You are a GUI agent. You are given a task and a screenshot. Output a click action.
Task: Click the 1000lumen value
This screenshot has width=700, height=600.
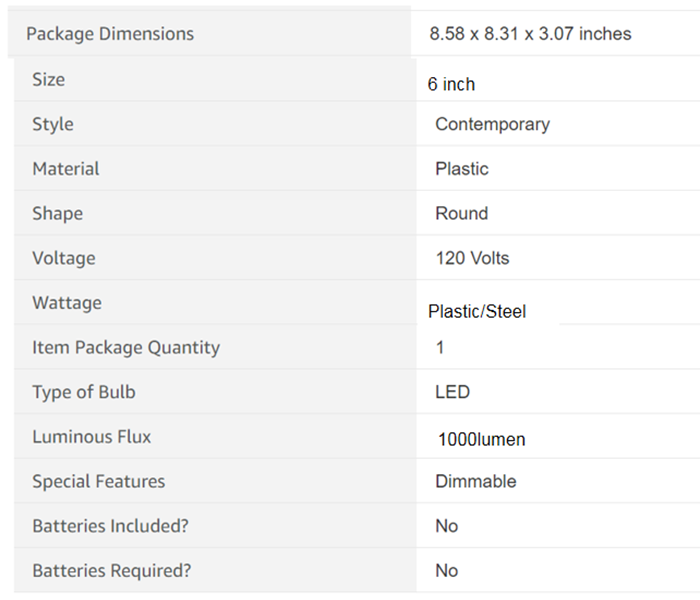[481, 440]
